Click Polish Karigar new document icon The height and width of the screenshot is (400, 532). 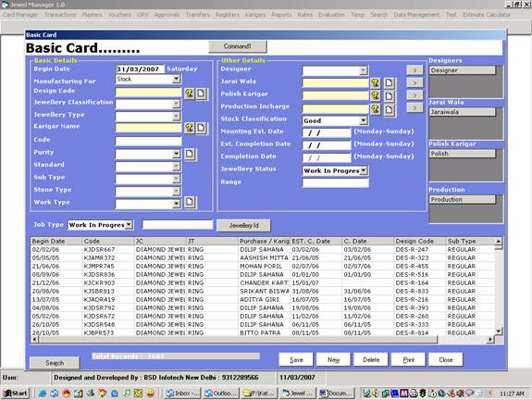point(390,95)
